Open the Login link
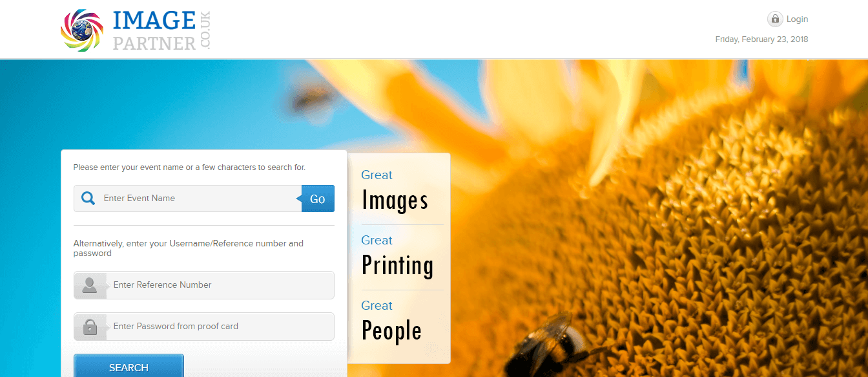The width and height of the screenshot is (868, 377). pyautogui.click(x=797, y=19)
